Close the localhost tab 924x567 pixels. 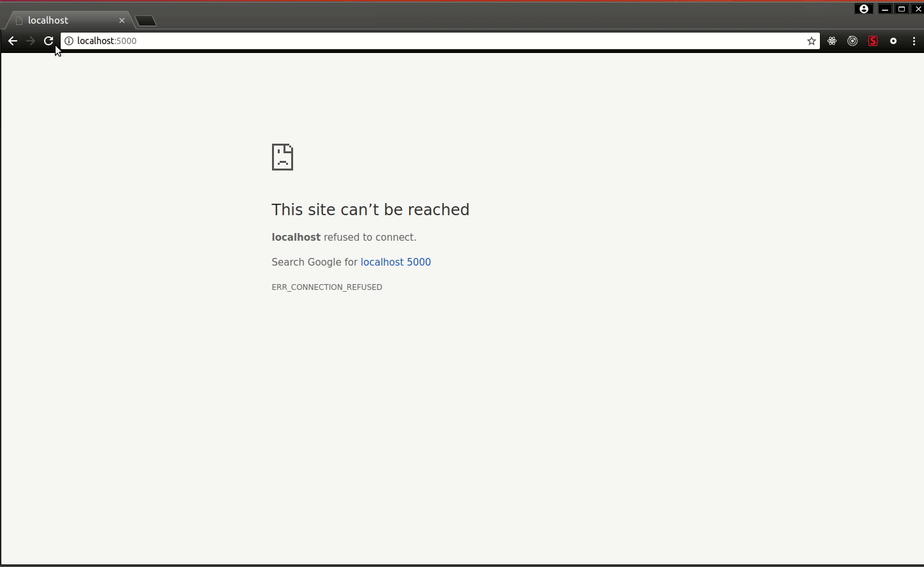(122, 20)
